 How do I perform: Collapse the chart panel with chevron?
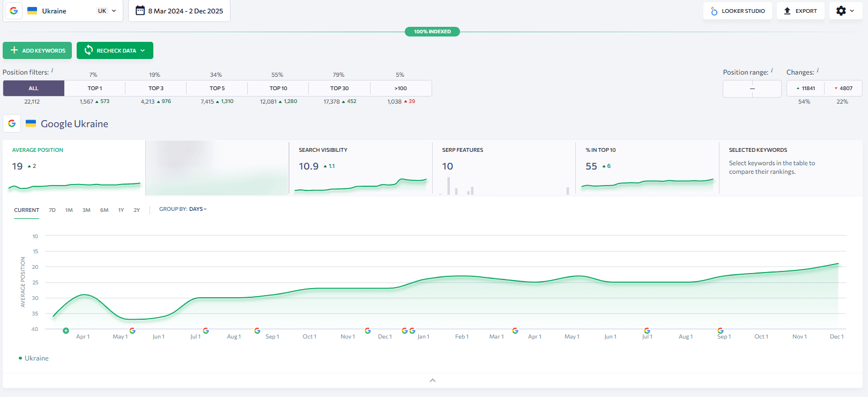point(433,380)
